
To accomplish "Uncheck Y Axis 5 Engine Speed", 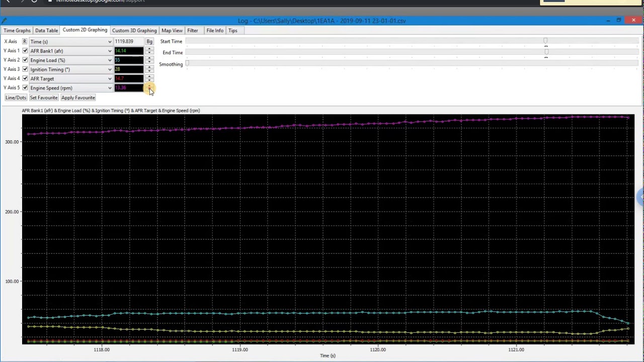I will click(25, 87).
